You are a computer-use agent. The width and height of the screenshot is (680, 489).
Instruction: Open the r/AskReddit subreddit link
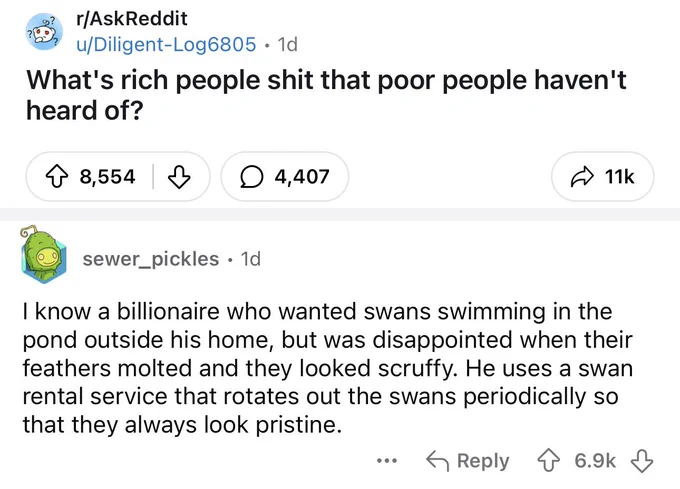132,19
